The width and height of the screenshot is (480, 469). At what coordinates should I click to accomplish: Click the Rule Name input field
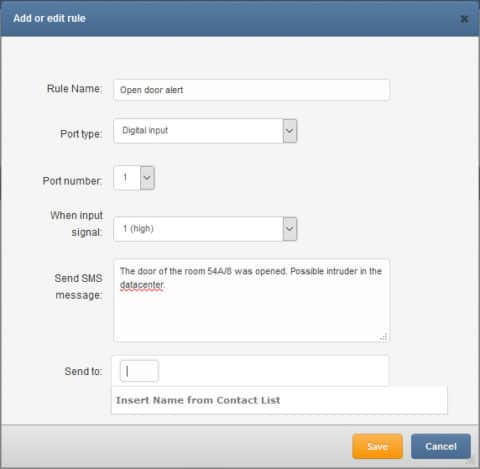[x=251, y=90]
